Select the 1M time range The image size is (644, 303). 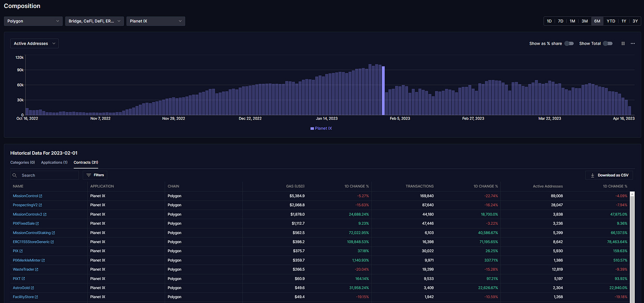pyautogui.click(x=572, y=21)
